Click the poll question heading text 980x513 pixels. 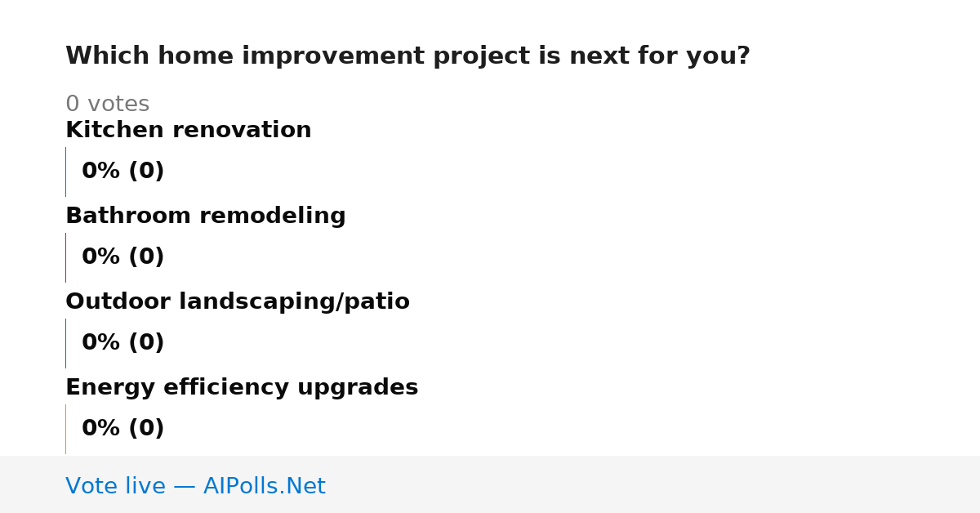click(x=408, y=56)
